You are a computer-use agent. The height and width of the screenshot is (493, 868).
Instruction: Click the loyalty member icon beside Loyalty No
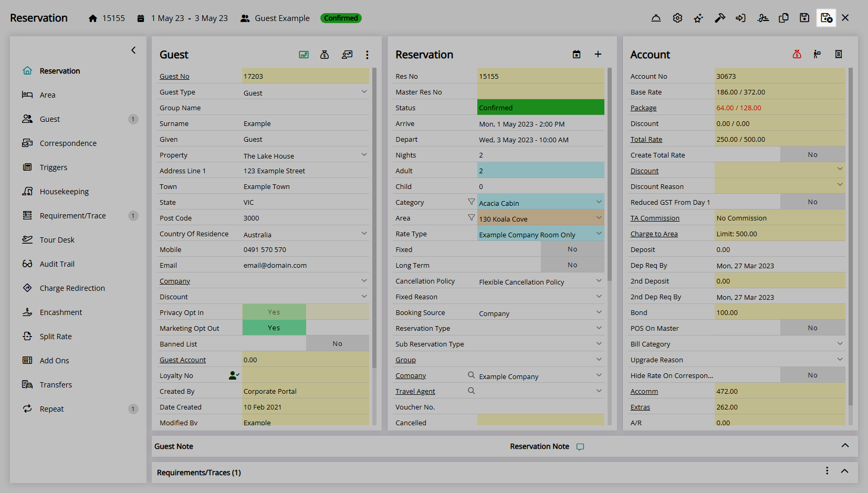pos(234,375)
